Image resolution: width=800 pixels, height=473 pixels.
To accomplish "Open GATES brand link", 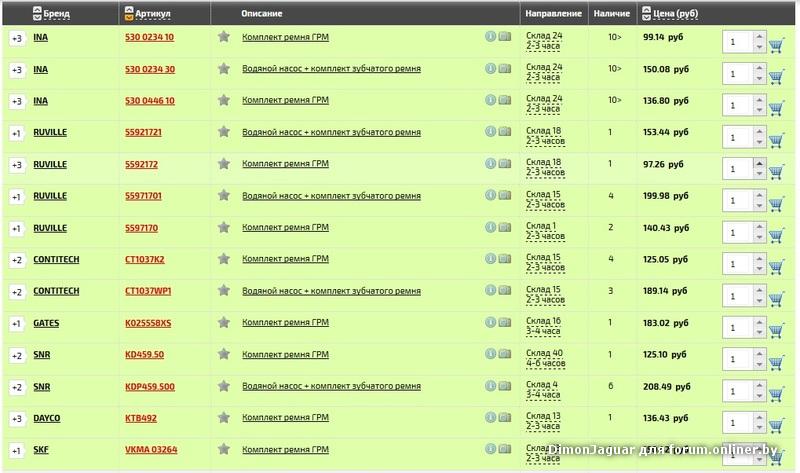I will click(46, 323).
